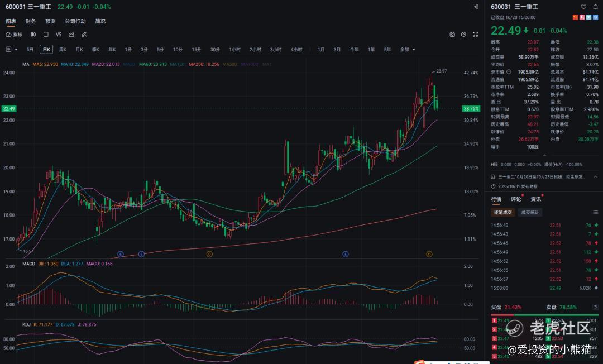The height and width of the screenshot is (364, 603).
Task: Select 年K period
Action: [x=112, y=50]
